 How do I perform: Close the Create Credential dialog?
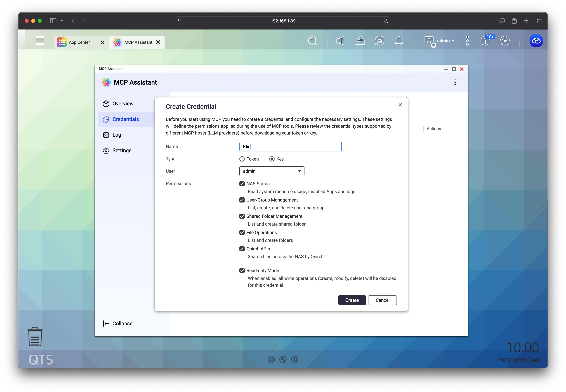pyautogui.click(x=400, y=105)
